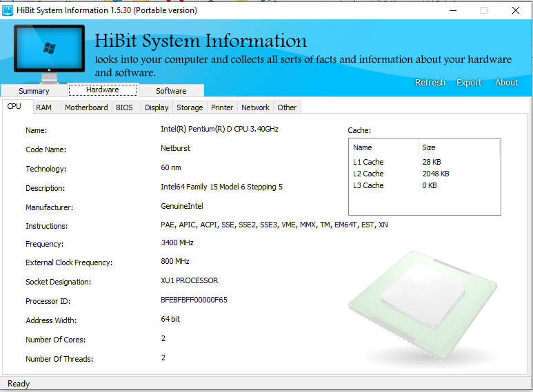Image resolution: width=533 pixels, height=392 pixels.
Task: Click the Manufacturer value 'GenuineIntel'
Action: (182, 206)
